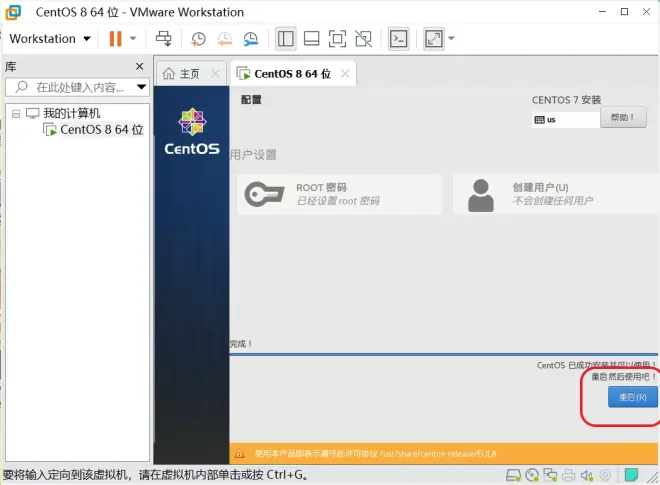
Task: Open the console view icon
Action: pos(398,39)
